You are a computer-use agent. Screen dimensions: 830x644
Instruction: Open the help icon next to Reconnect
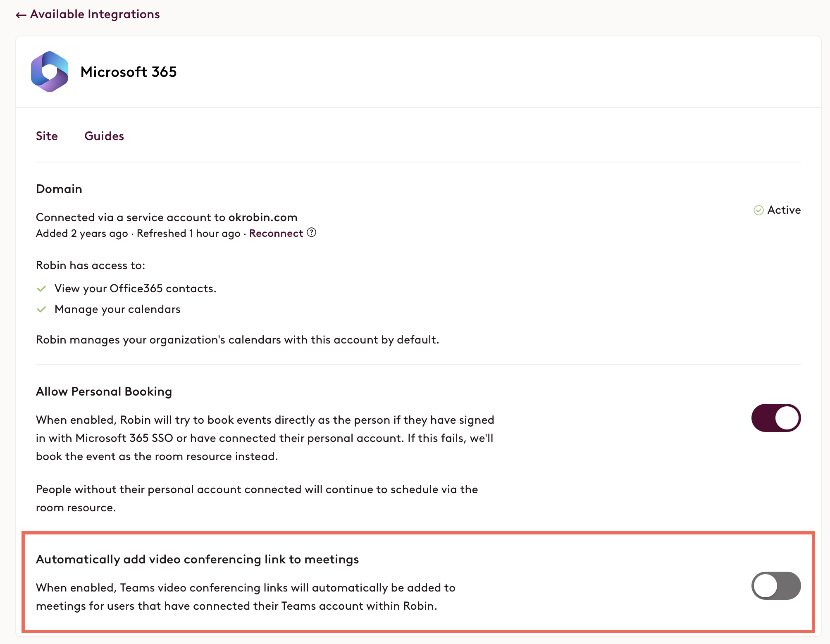(312, 233)
